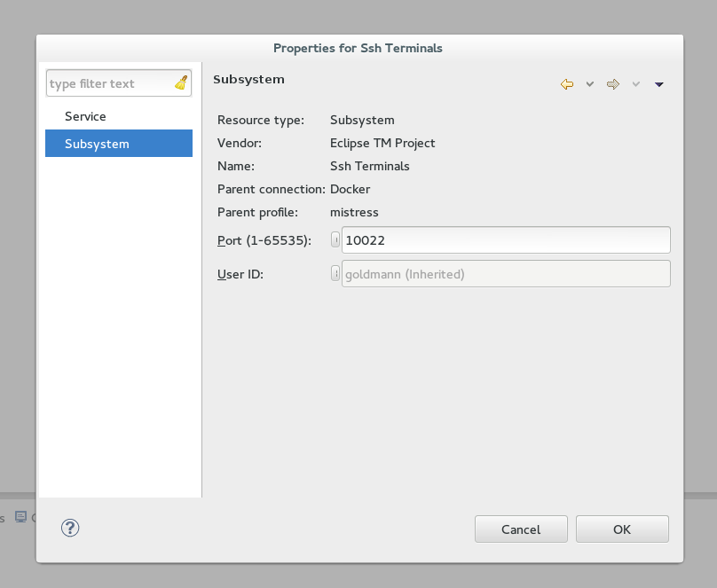717x588 pixels.
Task: Open the help question mark icon
Action: pyautogui.click(x=70, y=528)
